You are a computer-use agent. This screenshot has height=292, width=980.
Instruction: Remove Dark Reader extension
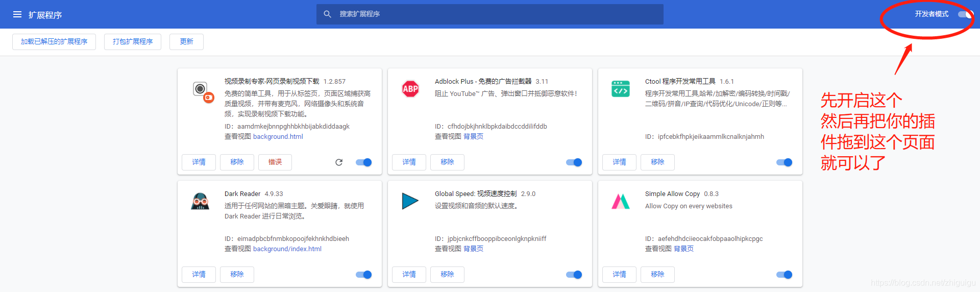[237, 275]
